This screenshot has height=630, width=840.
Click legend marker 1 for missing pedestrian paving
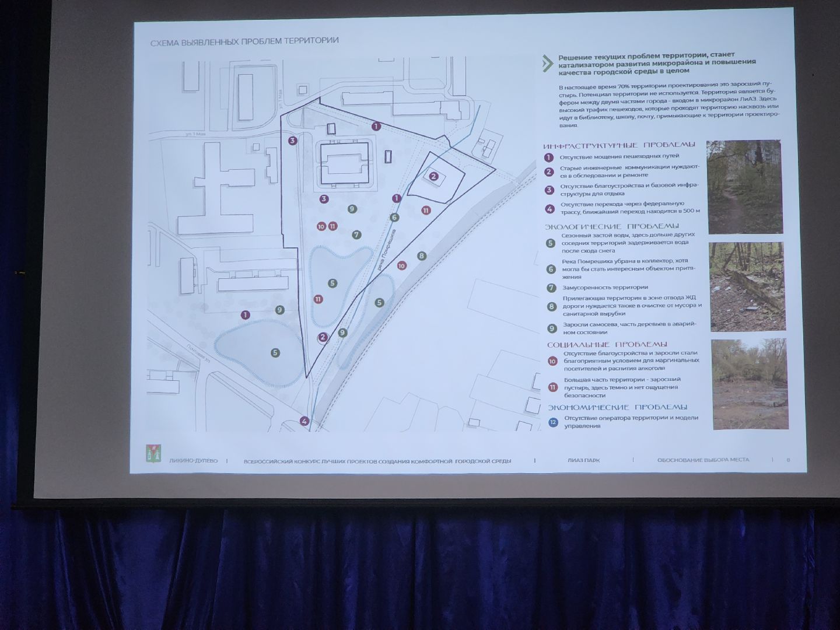click(548, 157)
